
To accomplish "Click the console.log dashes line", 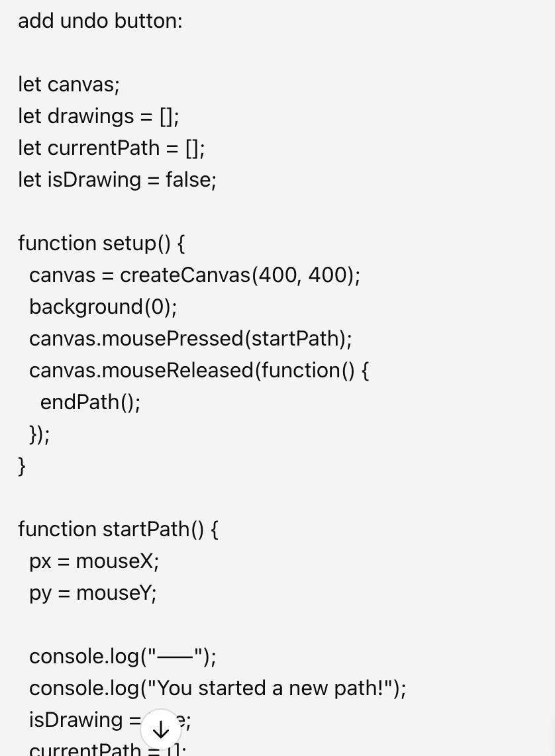I will point(123,657).
